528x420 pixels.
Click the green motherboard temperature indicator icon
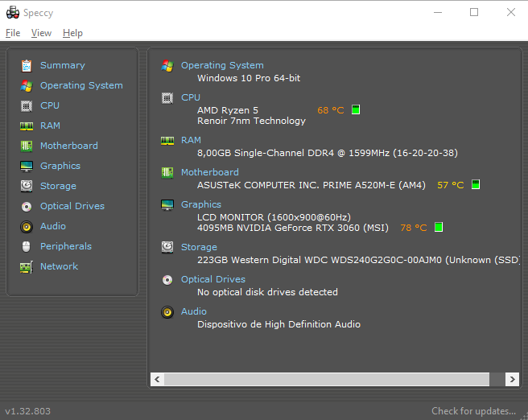coord(476,184)
